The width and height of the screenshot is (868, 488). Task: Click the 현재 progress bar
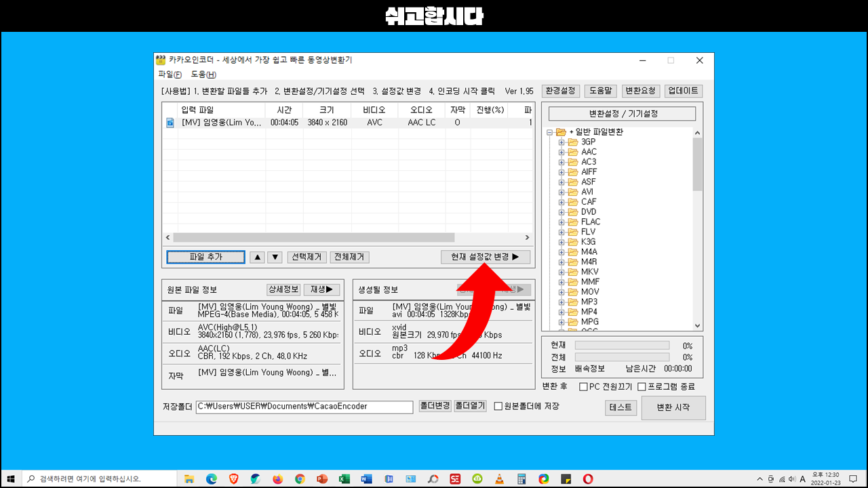coord(622,346)
